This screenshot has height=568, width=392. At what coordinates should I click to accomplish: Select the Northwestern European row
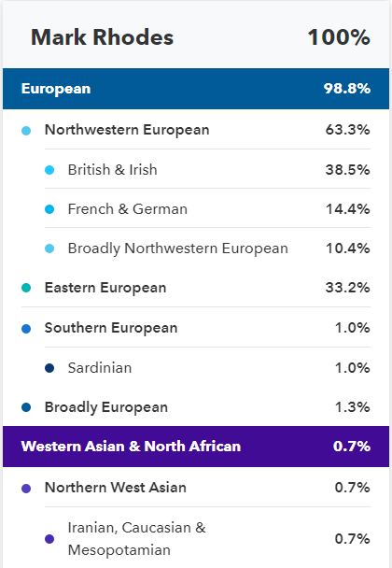click(x=196, y=129)
